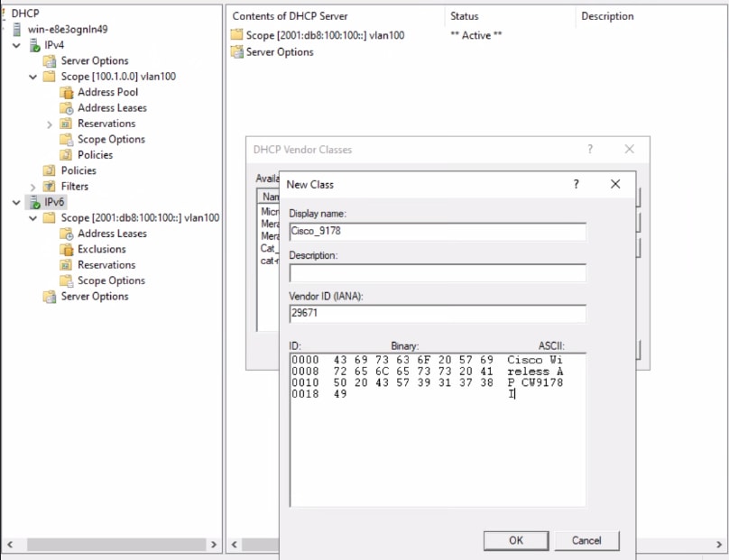This screenshot has width=729, height=560.
Task: Cancel the New Class dialog
Action: coord(586,540)
